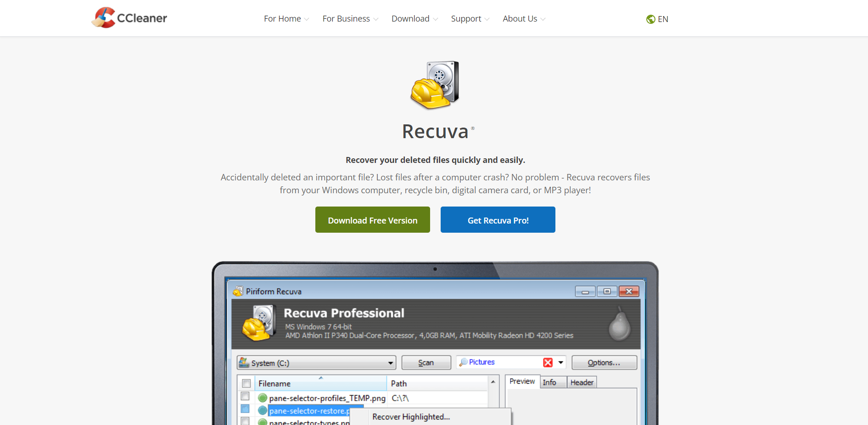Open the Support dropdown

[x=470, y=19]
